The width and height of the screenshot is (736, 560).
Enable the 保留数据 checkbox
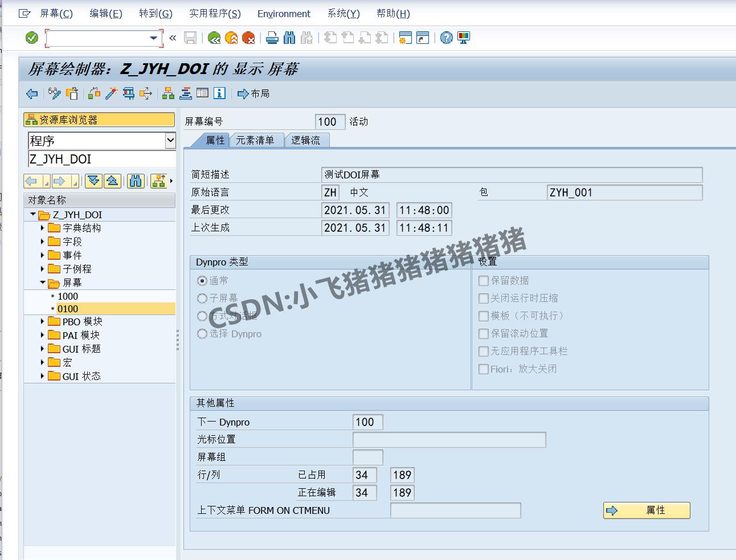click(x=484, y=280)
